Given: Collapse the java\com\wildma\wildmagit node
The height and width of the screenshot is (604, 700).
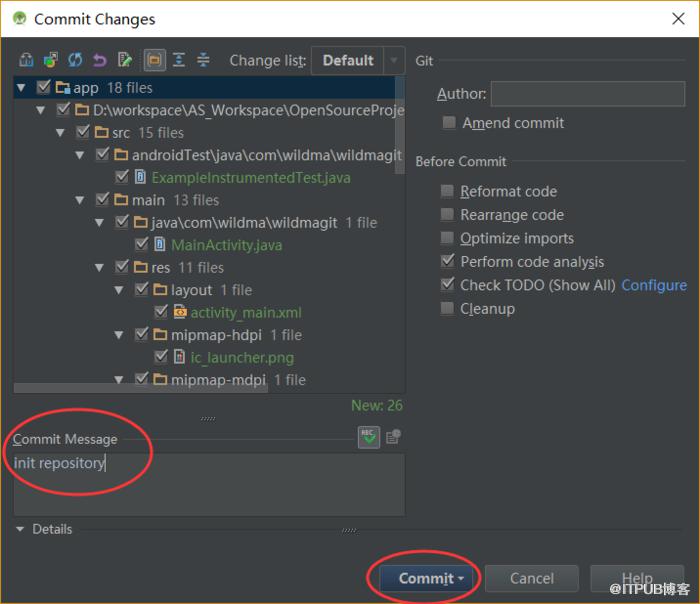Looking at the screenshot, I should pyautogui.click(x=100, y=222).
